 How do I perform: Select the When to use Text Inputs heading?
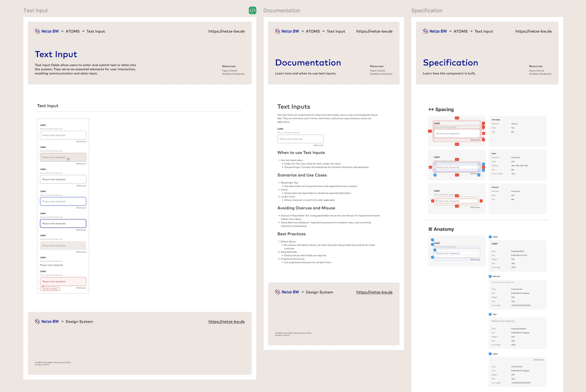pyautogui.click(x=301, y=153)
